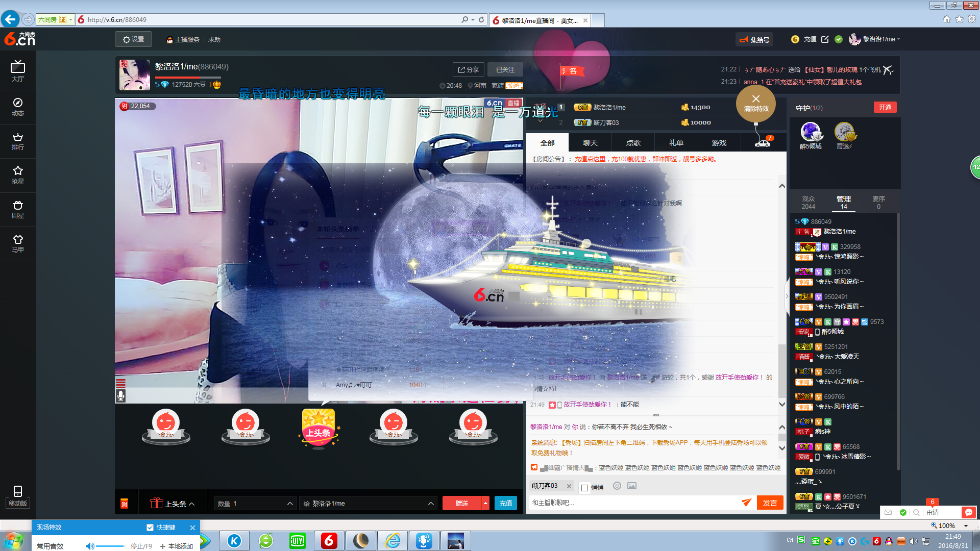Switch to the 游戏 games tab
Image resolution: width=980 pixels, height=551 pixels.
(719, 143)
